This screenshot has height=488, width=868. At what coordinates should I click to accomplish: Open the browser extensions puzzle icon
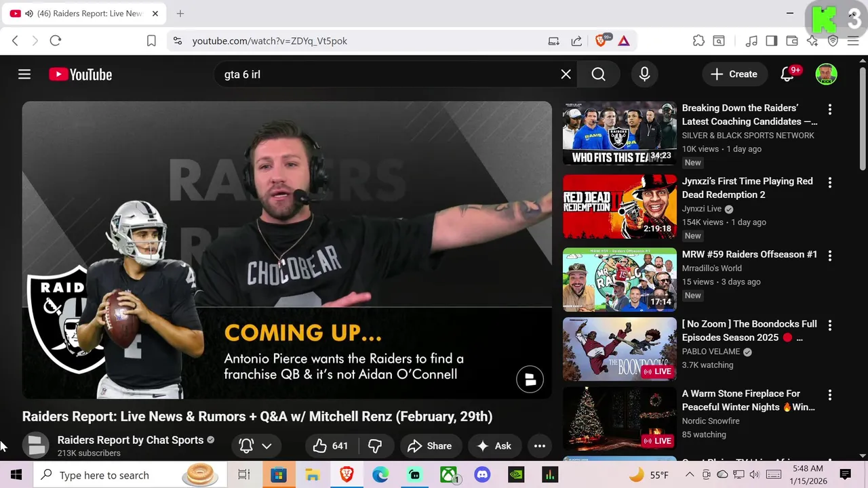click(698, 41)
